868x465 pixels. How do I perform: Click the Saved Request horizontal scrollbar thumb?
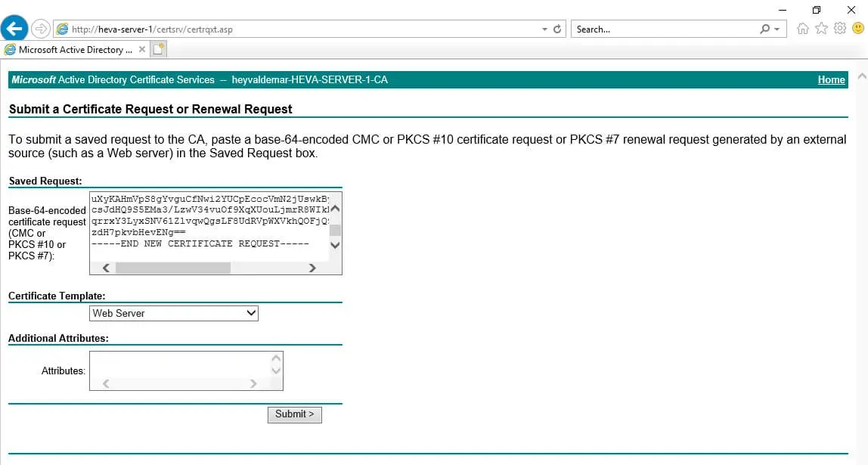172,268
